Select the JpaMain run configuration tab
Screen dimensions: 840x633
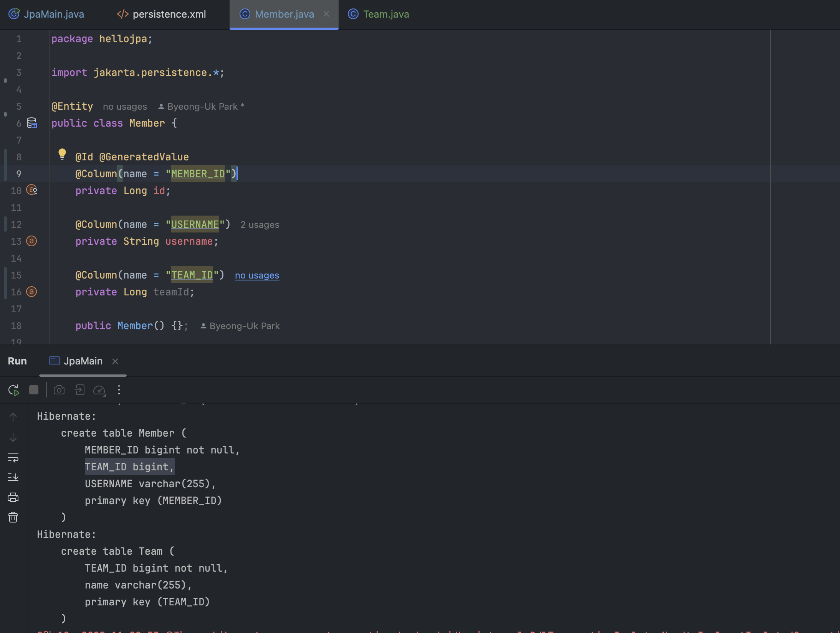click(83, 361)
